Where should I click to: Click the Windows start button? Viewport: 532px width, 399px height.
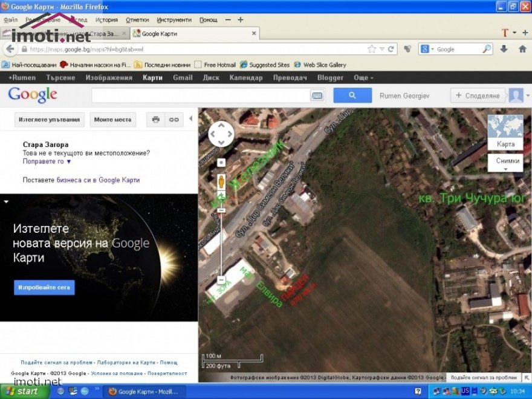(24, 392)
